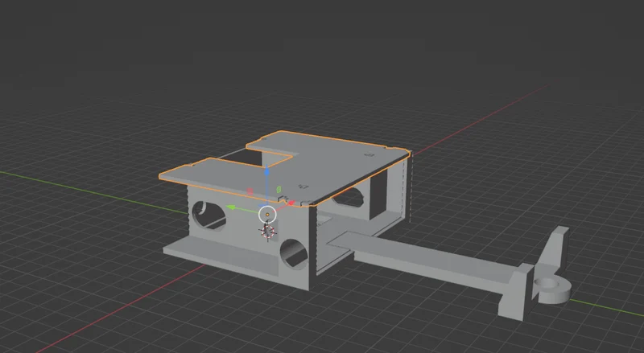Click the ring loop at lever end
This screenshot has width=644, height=353.
click(551, 289)
